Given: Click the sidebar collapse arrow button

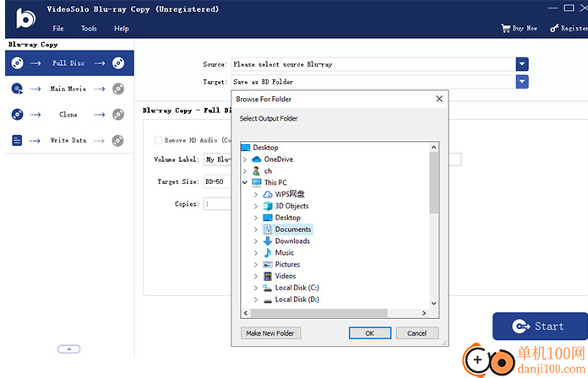Looking at the screenshot, I should tap(69, 349).
